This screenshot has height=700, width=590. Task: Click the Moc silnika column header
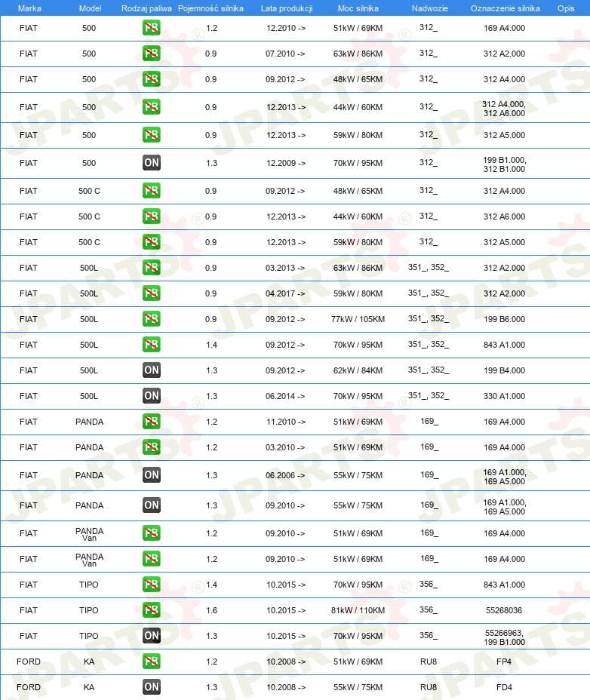pos(358,8)
